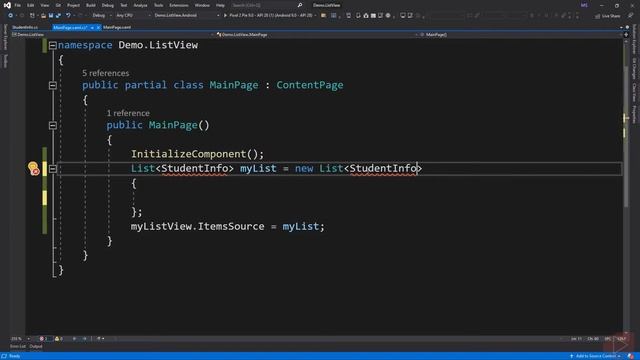Click Add to Source Control button
640x360 pixels.
click(x=596, y=356)
